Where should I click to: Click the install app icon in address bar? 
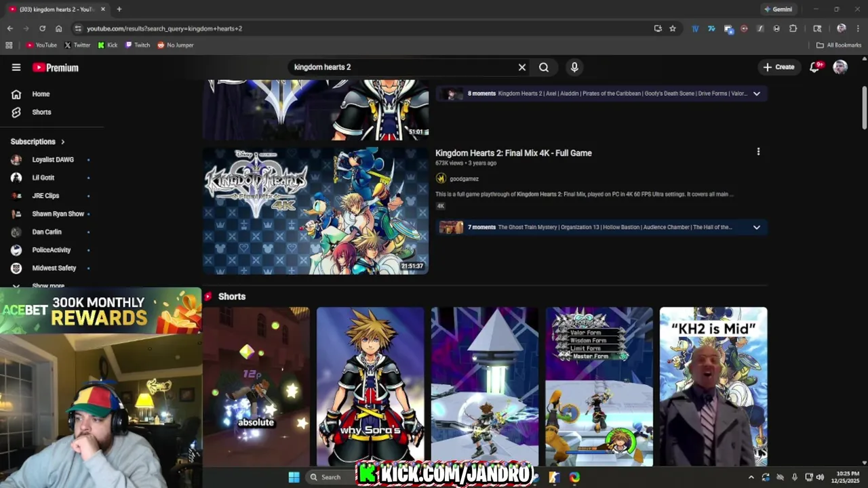658,28
